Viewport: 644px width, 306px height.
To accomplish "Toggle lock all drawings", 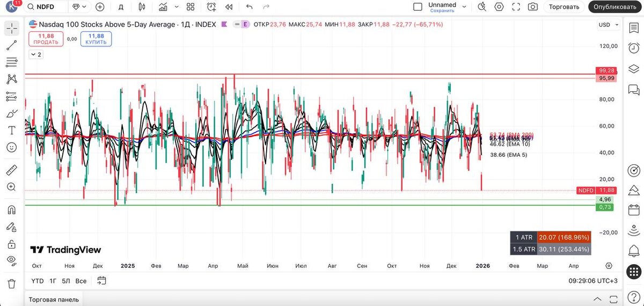I will pyautogui.click(x=11, y=244).
